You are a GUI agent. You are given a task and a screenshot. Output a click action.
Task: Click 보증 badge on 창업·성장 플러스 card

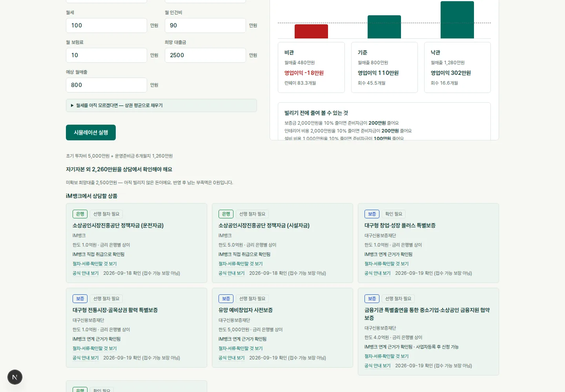pos(372,214)
